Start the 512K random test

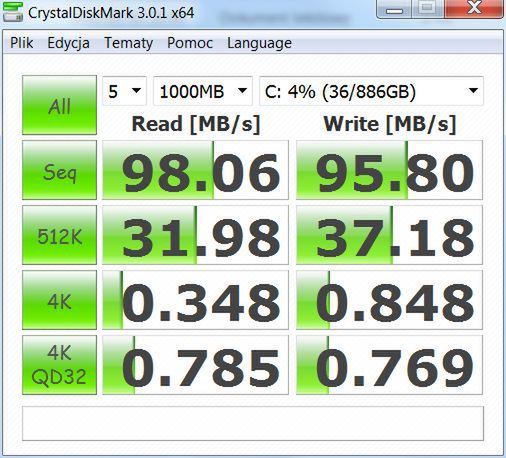click(x=59, y=235)
